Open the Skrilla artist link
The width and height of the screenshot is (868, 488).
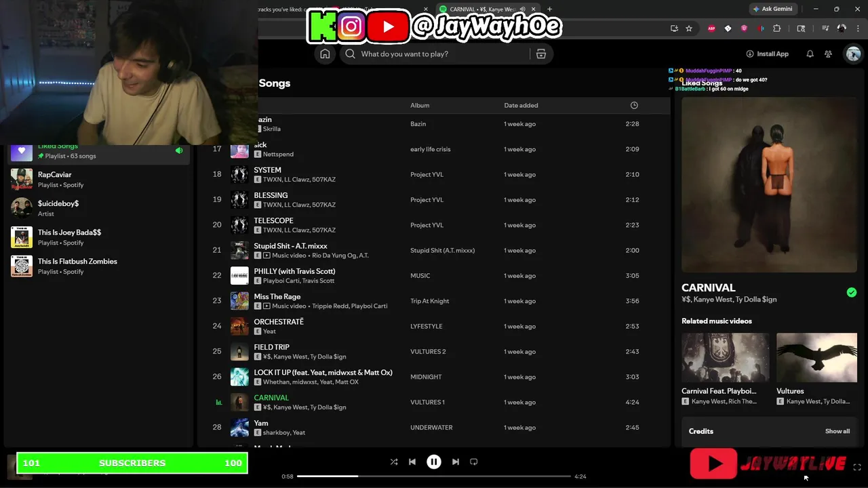pos(272,129)
